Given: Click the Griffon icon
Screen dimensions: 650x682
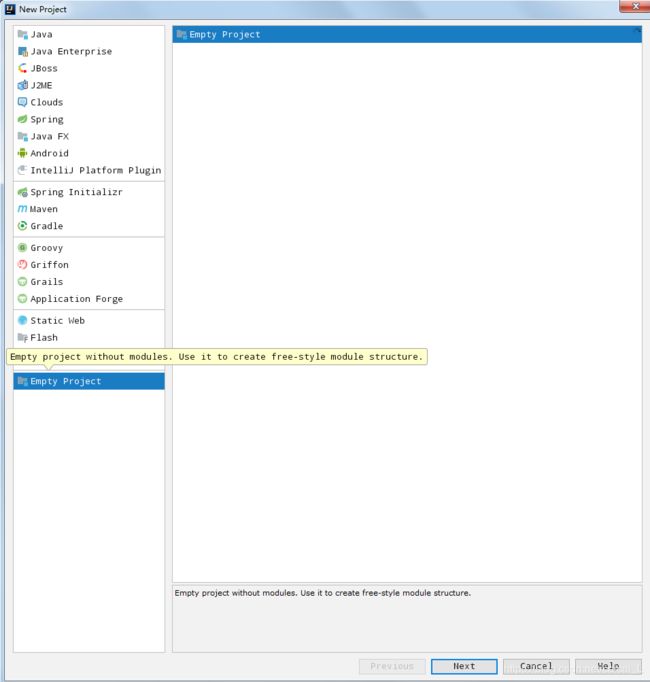Looking at the screenshot, I should point(23,264).
